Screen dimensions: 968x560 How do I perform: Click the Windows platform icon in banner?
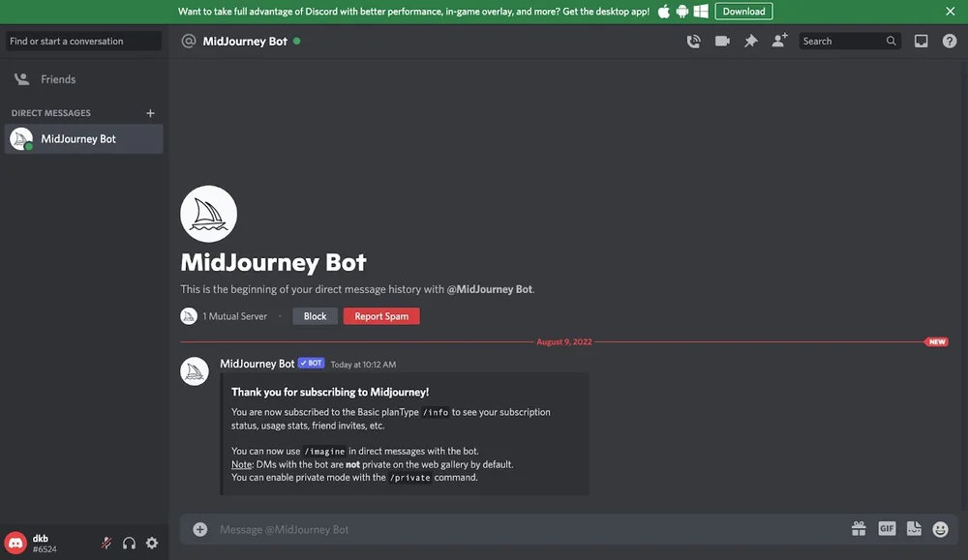[701, 11]
